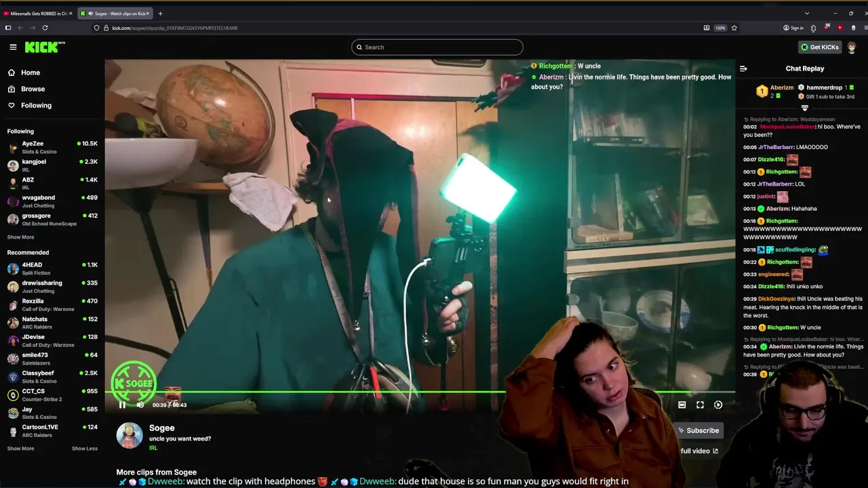Click the Get KICKs button
Viewport: 868px width, 488px height.
pos(820,47)
